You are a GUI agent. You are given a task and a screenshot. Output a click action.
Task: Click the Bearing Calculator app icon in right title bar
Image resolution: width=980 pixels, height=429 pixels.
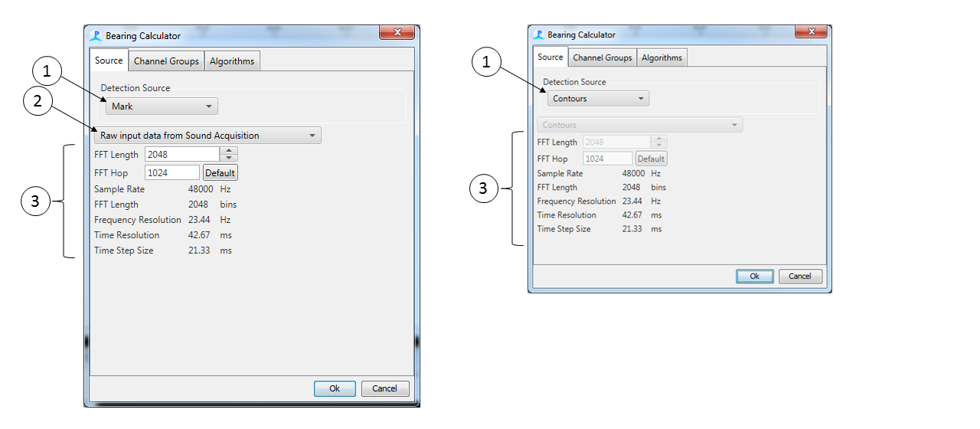[539, 34]
